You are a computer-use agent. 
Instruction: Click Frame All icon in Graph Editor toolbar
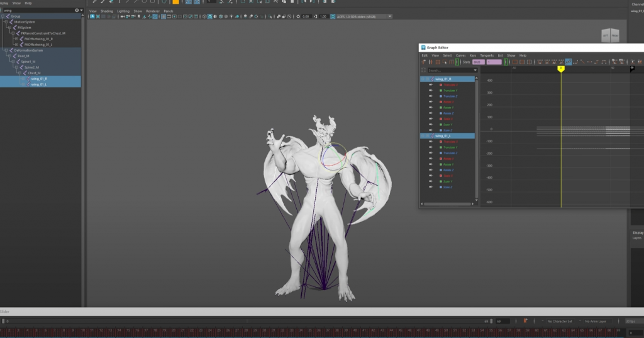514,62
